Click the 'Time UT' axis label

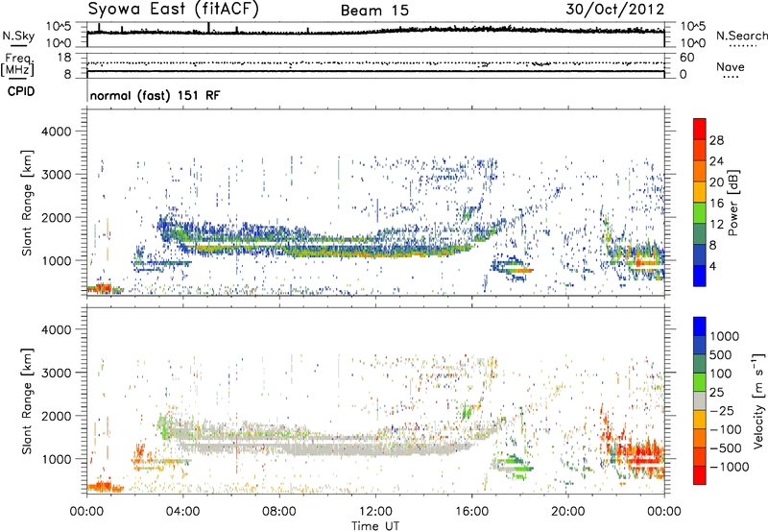375,525
